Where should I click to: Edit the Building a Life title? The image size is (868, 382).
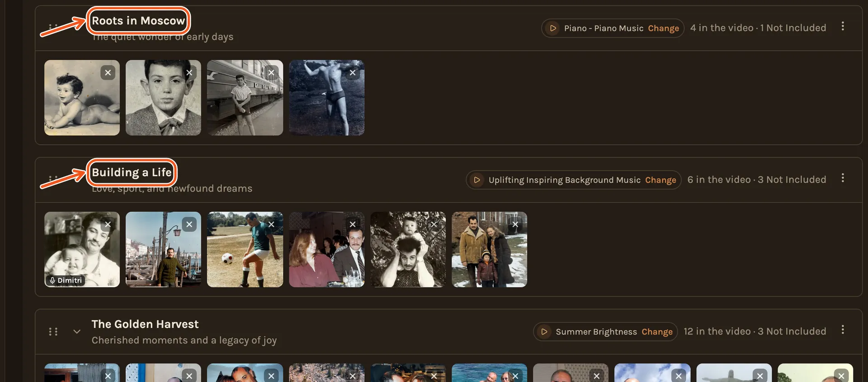[x=132, y=172]
